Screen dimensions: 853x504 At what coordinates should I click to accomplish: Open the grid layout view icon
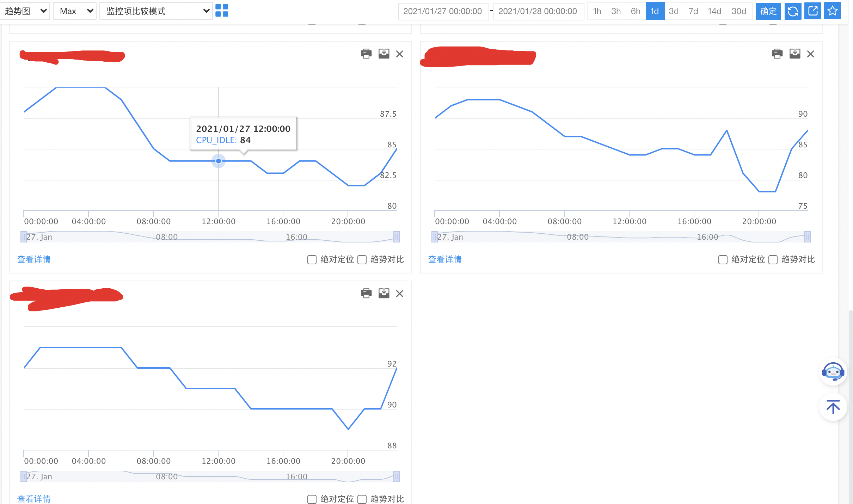[x=222, y=11]
